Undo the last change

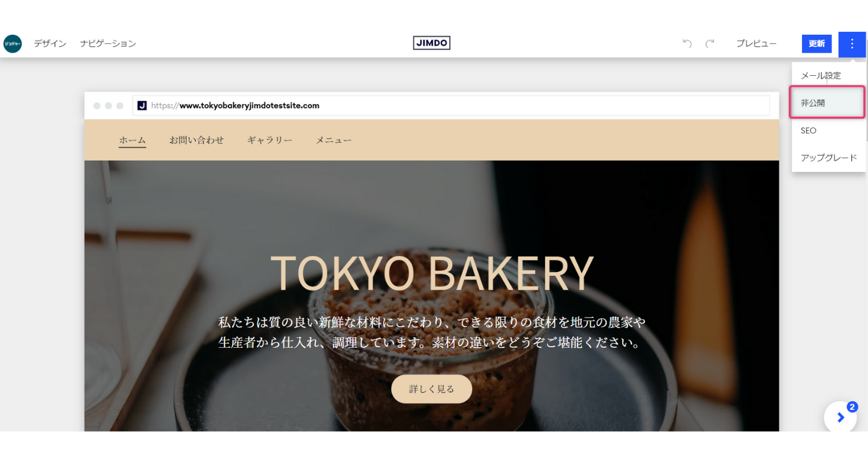coord(686,43)
